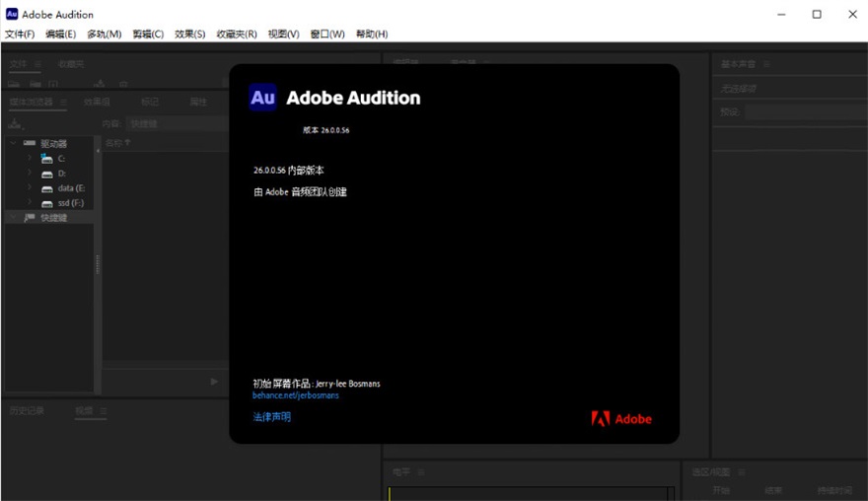Collapse the 驱动器 tree node

(x=13, y=143)
